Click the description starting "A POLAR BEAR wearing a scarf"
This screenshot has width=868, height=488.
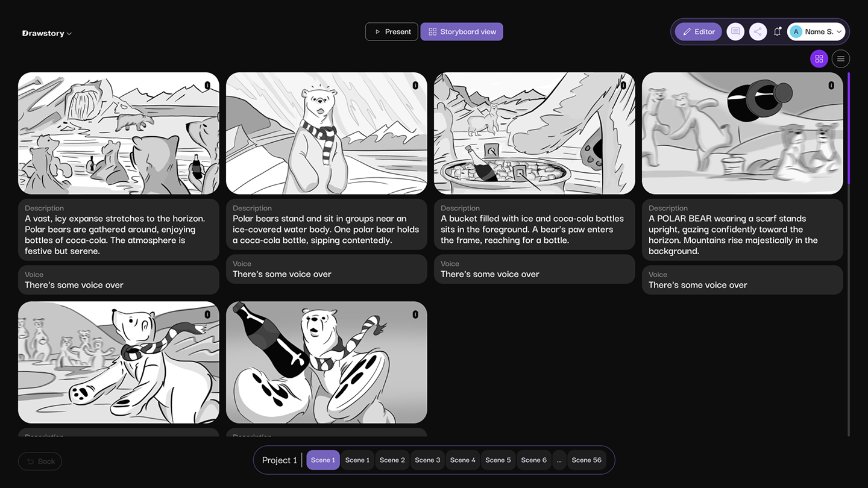[x=743, y=230]
